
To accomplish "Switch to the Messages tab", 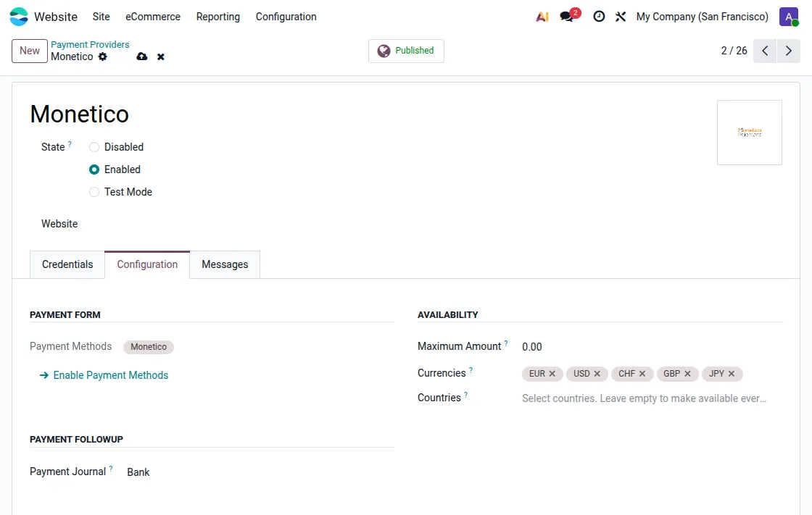I will tap(225, 264).
